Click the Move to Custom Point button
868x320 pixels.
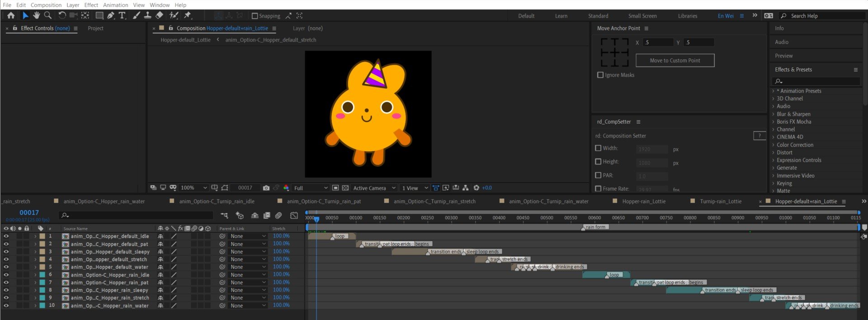click(675, 61)
